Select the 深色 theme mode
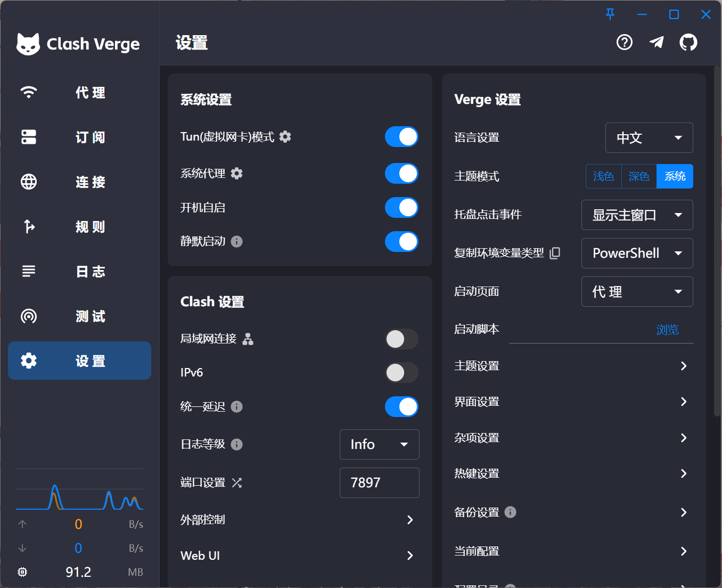This screenshot has height=588, width=722. point(639,176)
